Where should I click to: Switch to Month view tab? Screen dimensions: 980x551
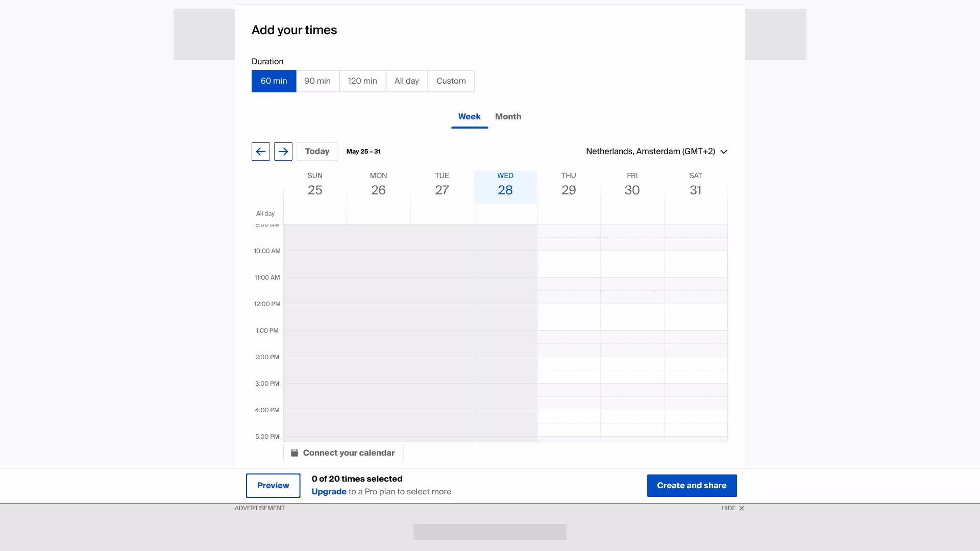tap(508, 117)
